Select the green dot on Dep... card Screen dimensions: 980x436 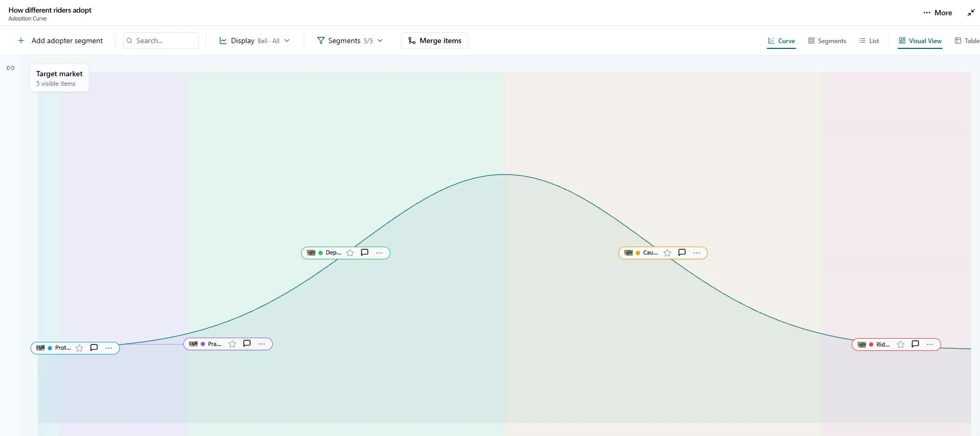321,253
